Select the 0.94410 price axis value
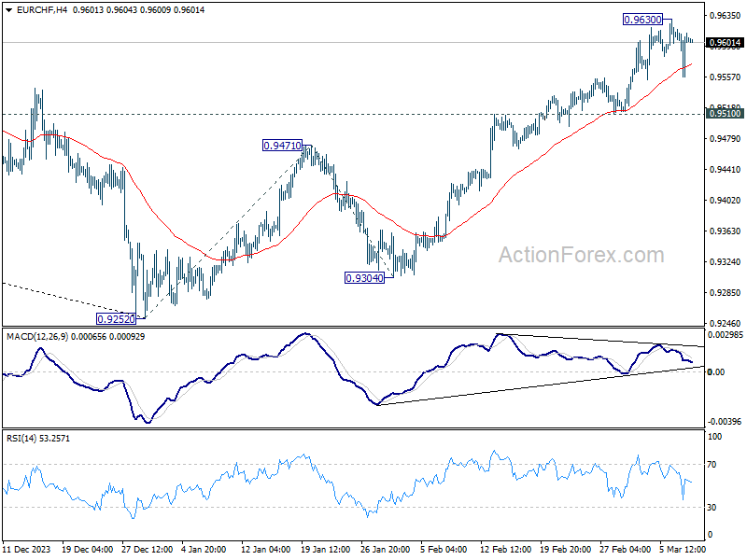 click(x=726, y=170)
